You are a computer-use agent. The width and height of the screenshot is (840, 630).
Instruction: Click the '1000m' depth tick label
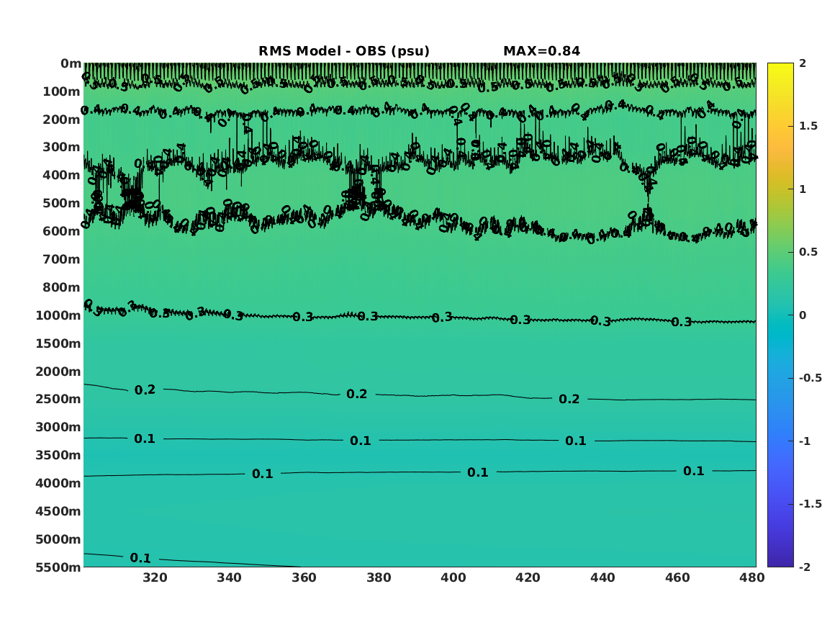click(58, 315)
